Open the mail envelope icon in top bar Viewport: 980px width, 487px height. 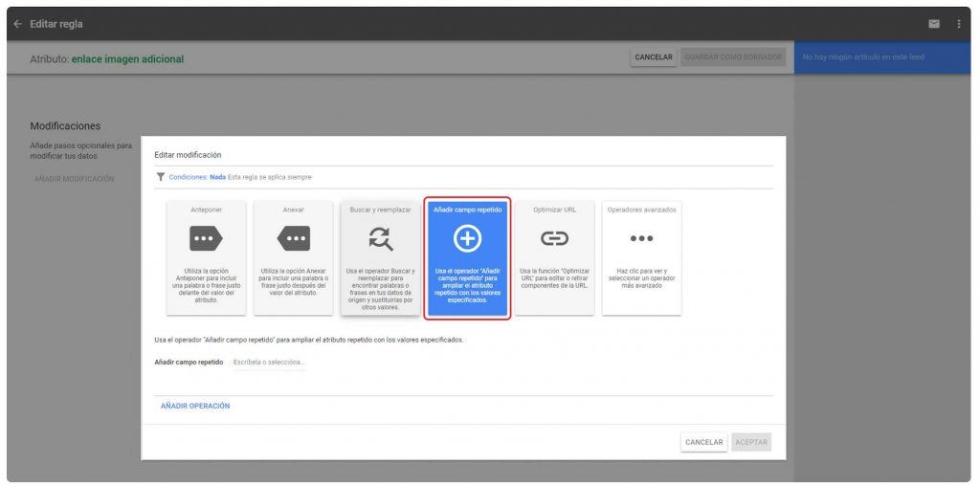pos(934,24)
